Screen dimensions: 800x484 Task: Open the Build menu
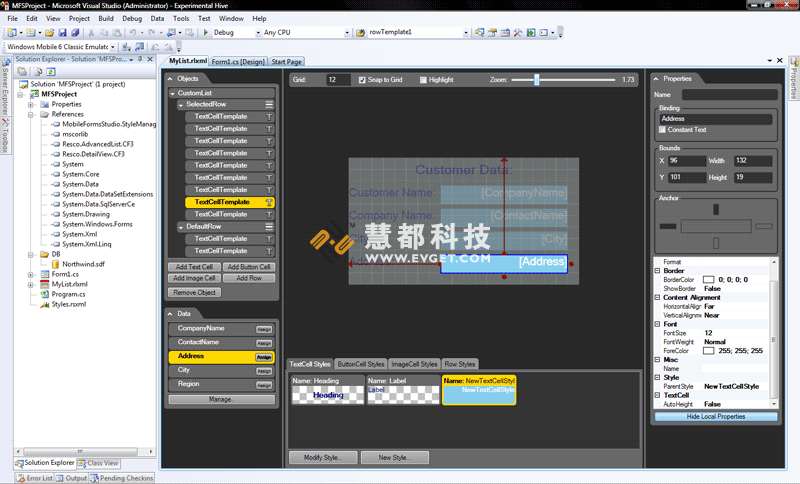point(106,18)
